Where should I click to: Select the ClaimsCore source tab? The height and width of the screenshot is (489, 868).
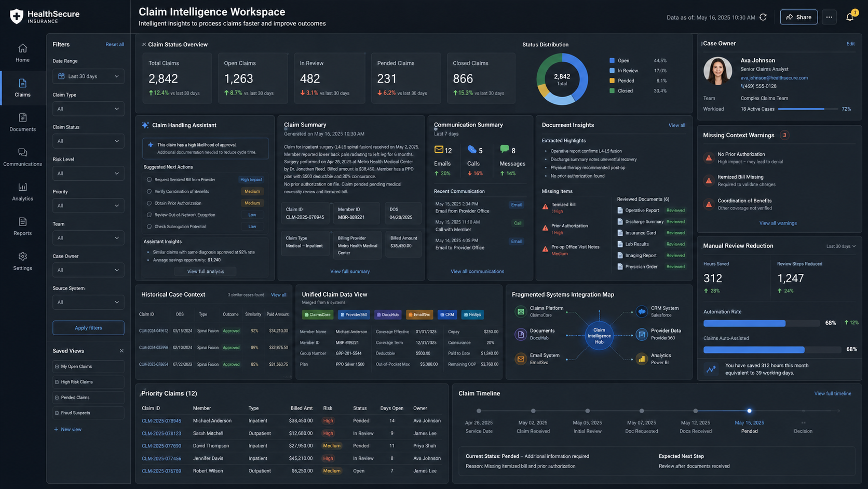(317, 314)
